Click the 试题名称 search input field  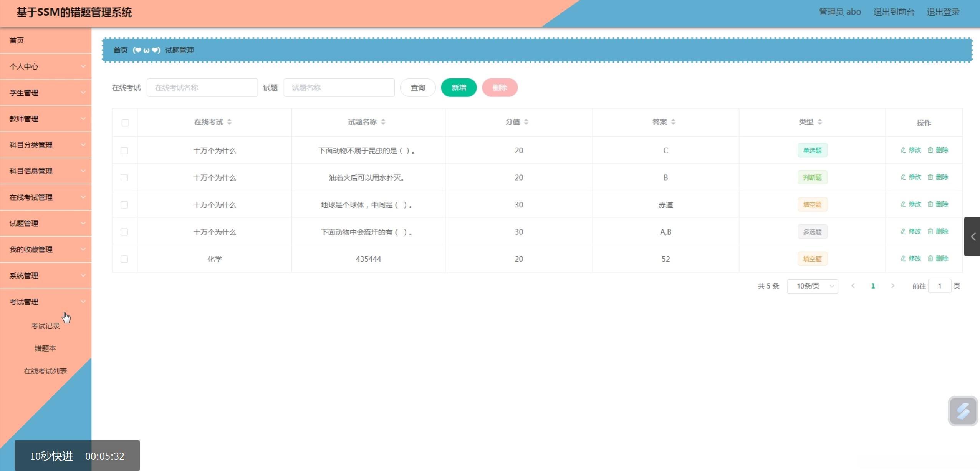click(x=339, y=88)
